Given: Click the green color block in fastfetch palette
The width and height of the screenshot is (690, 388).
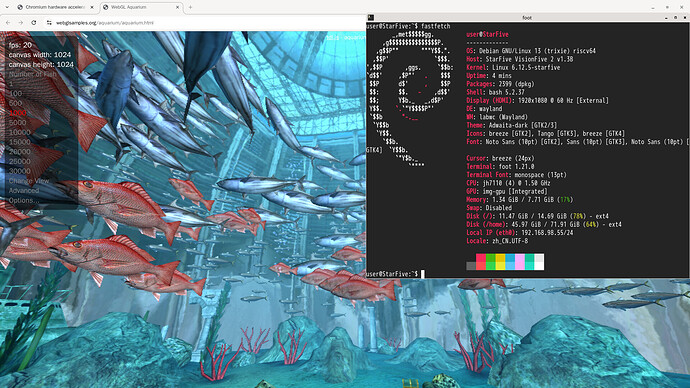Looking at the screenshot, I should pos(490,261).
